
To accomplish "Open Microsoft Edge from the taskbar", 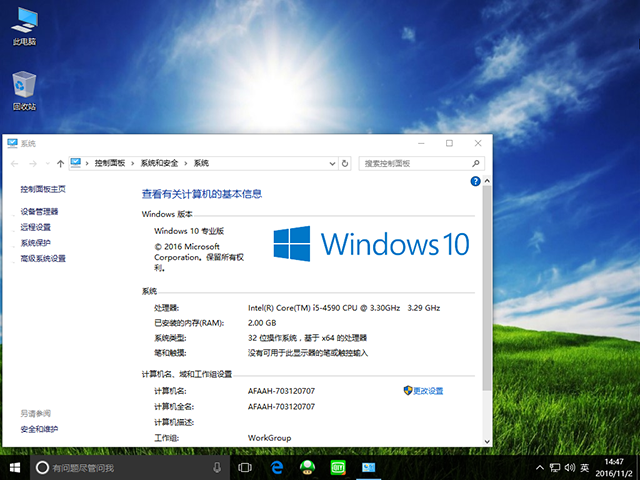I will 276,467.
